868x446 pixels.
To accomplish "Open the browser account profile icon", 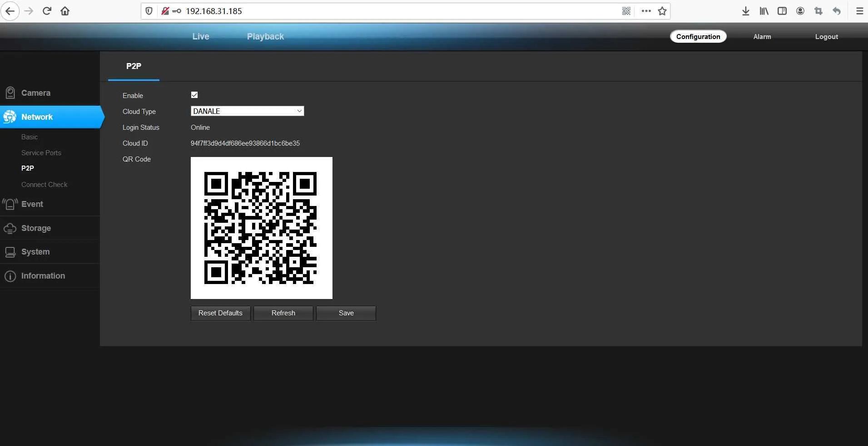I will (800, 11).
